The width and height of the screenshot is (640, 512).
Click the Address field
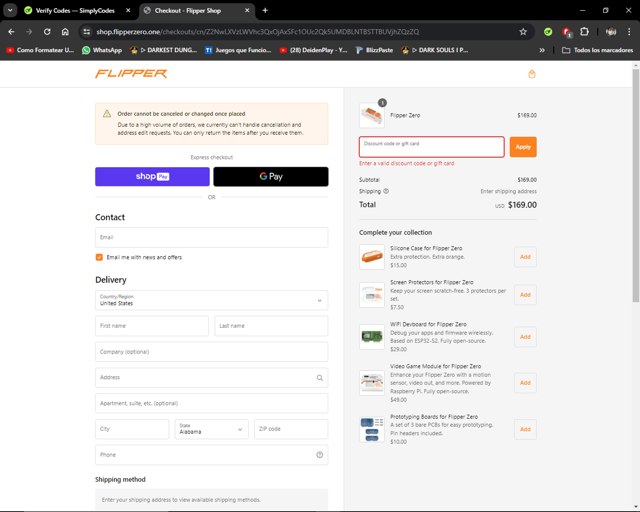pyautogui.click(x=211, y=378)
